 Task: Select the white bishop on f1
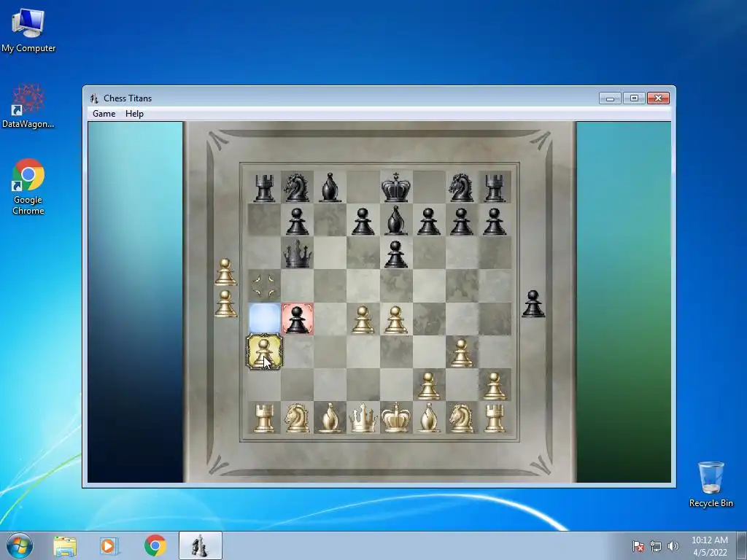[x=429, y=418]
